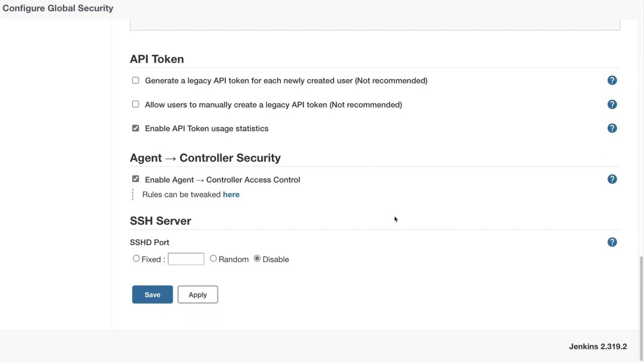
Task: Show help icon for SSHD Port
Action: pos(612,242)
